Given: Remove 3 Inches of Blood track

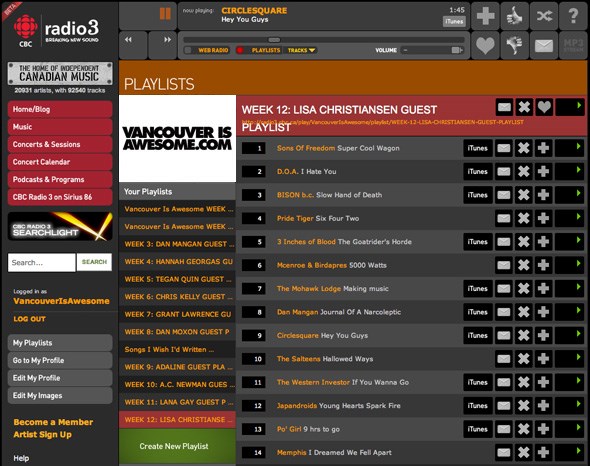Looking at the screenshot, I should point(523,242).
